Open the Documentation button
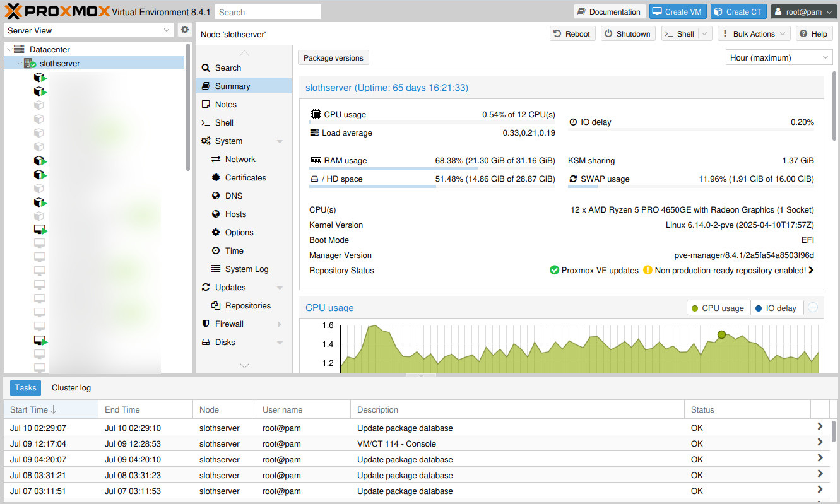 coord(609,12)
